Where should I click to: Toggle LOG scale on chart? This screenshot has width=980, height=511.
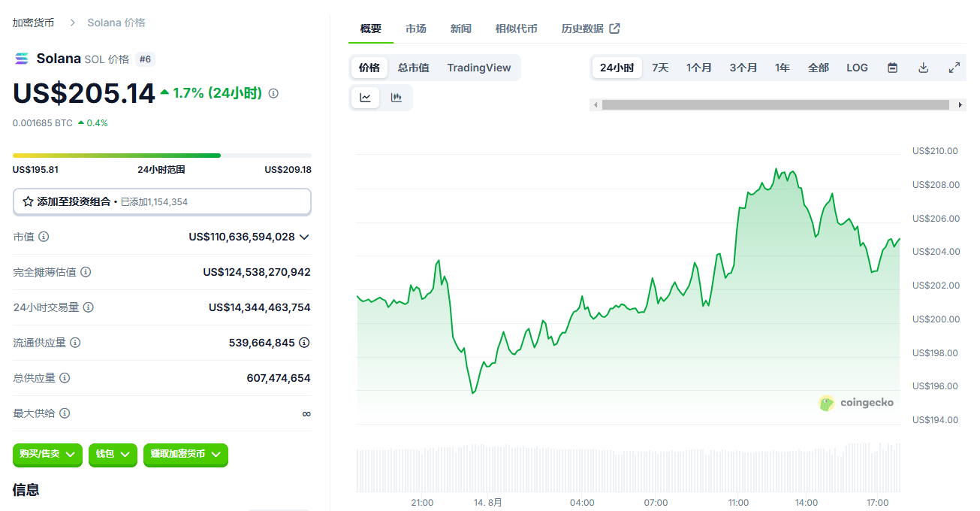[x=858, y=68]
